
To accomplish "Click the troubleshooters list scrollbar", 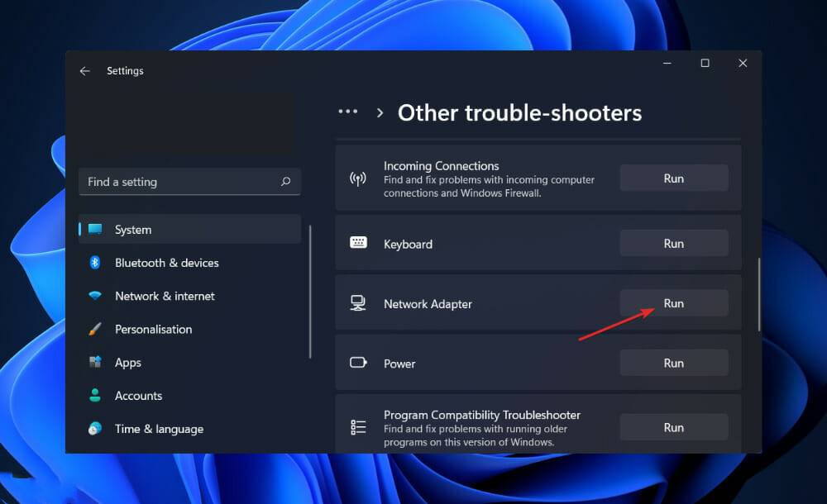I will pyautogui.click(x=759, y=294).
